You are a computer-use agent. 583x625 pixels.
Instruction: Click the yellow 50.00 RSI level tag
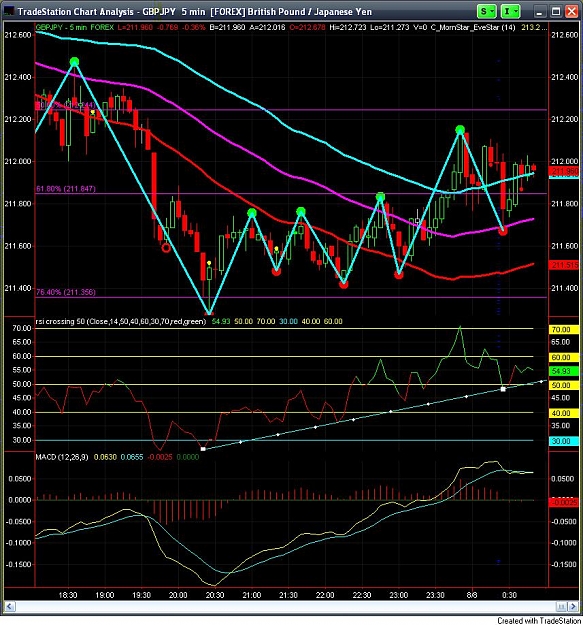pyautogui.click(x=564, y=385)
